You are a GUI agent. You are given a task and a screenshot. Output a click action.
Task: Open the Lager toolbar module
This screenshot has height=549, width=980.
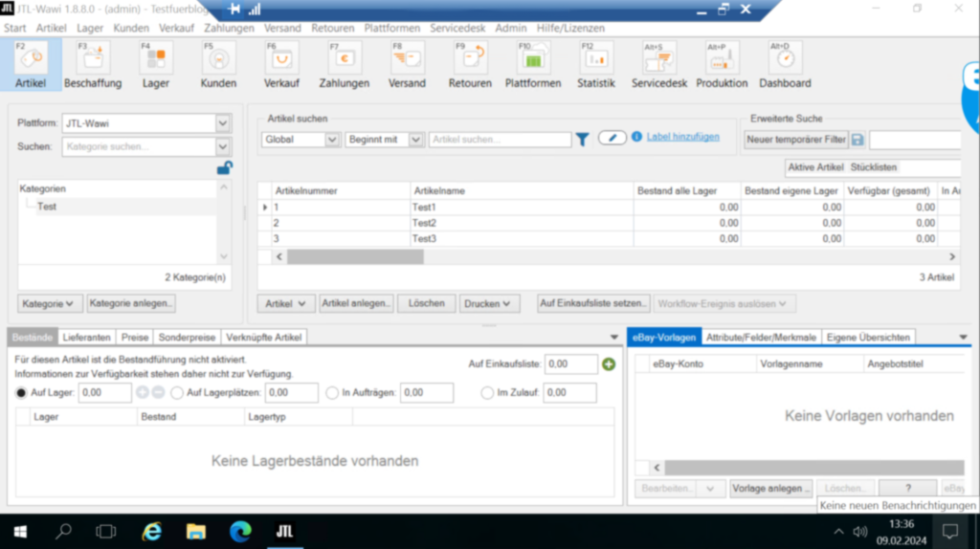[156, 65]
